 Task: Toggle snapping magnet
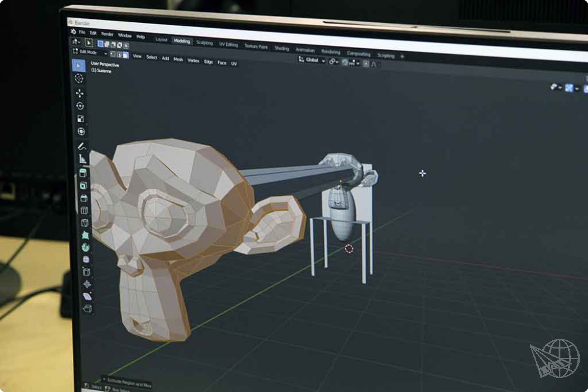click(x=345, y=62)
